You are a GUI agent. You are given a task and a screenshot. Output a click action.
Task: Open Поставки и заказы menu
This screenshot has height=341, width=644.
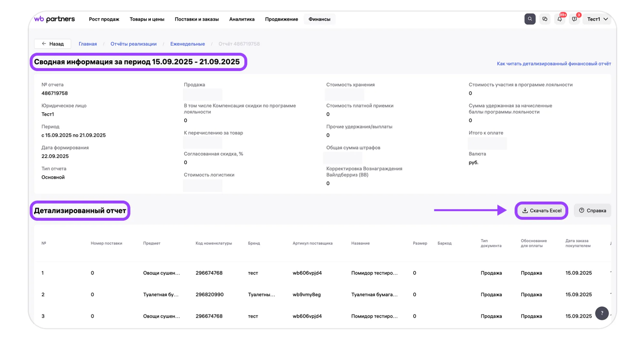click(x=197, y=19)
